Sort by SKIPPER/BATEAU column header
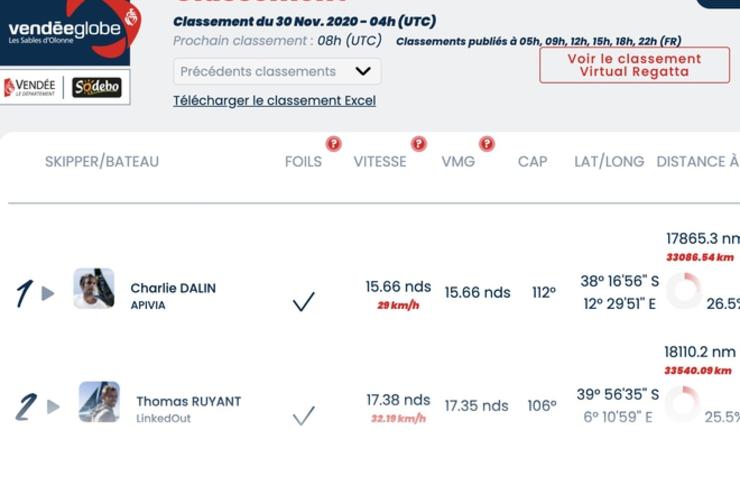Screen dimensions: 740x490 click(x=102, y=161)
